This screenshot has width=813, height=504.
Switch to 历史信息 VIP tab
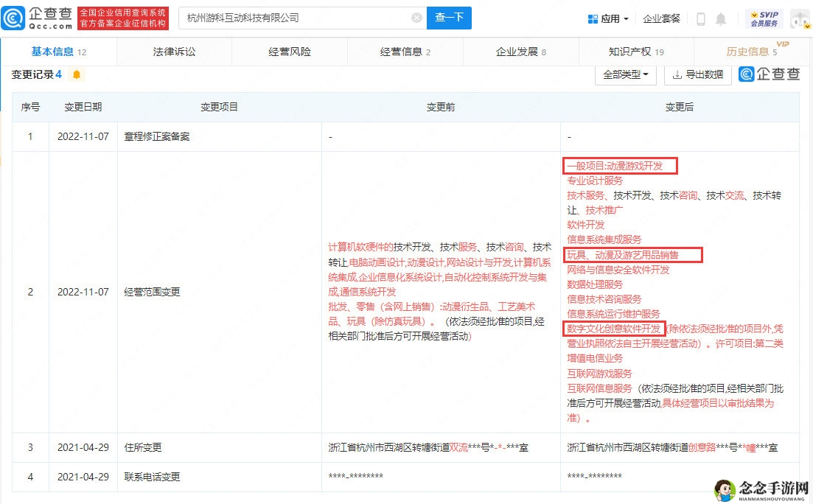click(753, 52)
